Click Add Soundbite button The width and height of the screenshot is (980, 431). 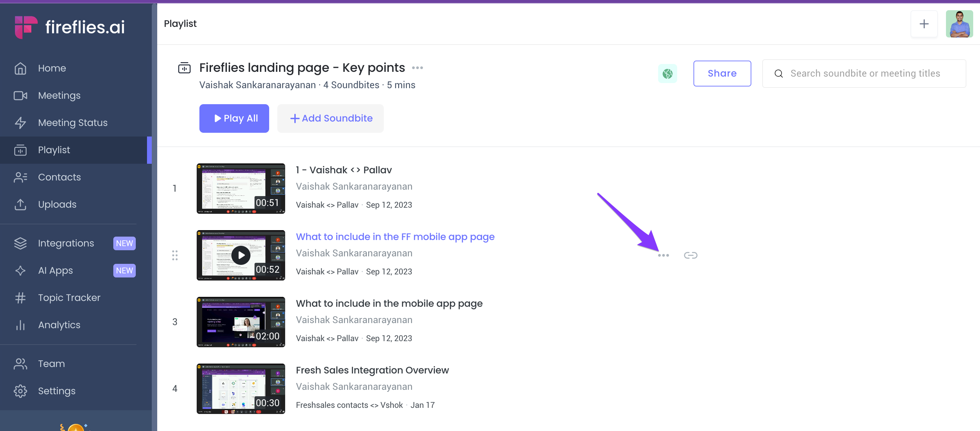coord(330,118)
